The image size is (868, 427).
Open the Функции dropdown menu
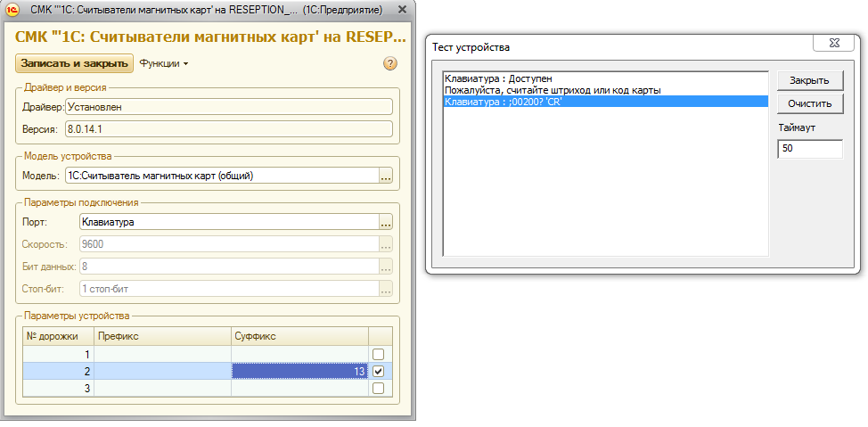pyautogui.click(x=163, y=63)
